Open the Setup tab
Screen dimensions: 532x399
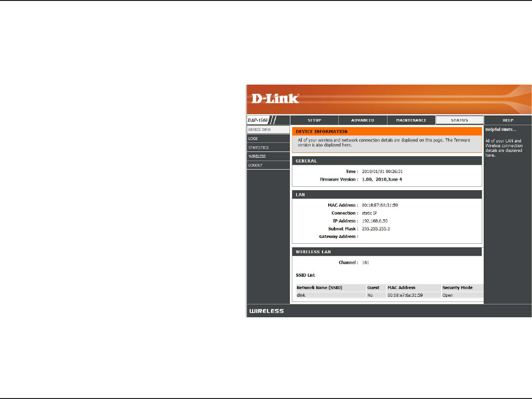pos(314,120)
